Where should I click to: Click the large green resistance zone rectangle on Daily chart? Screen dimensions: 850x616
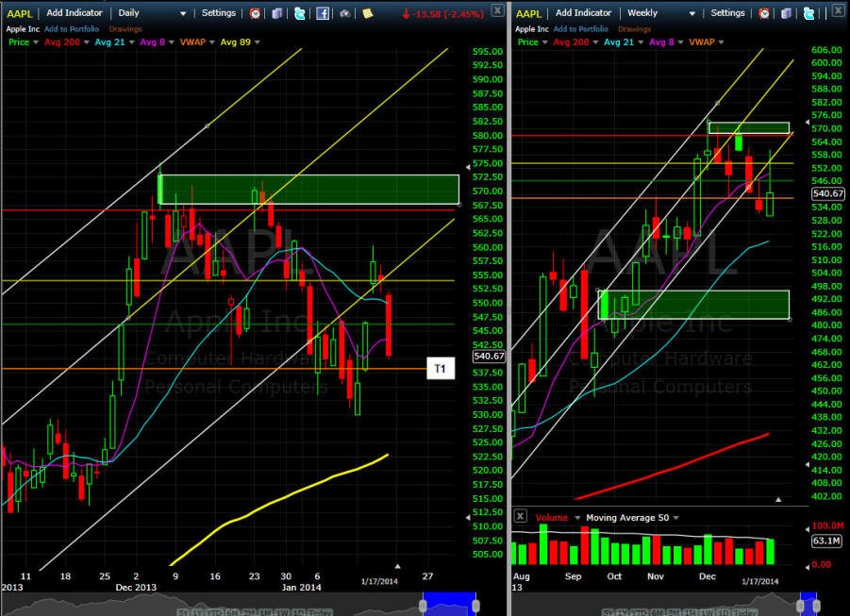click(309, 190)
